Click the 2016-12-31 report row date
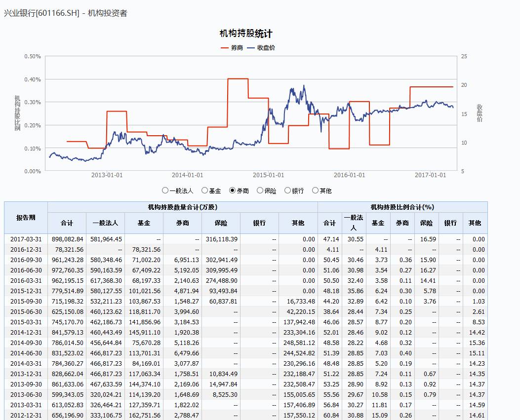This screenshot has height=420, width=520. coord(26,249)
